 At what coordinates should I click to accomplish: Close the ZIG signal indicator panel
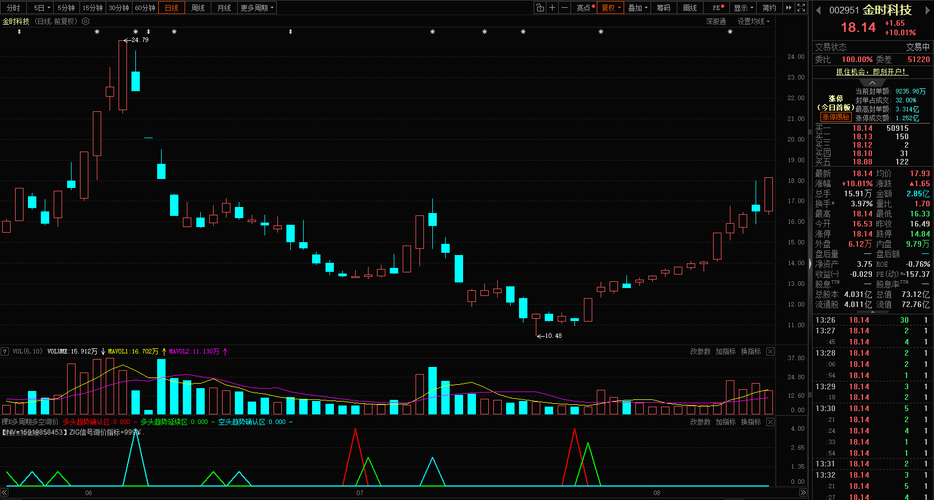click(x=770, y=421)
